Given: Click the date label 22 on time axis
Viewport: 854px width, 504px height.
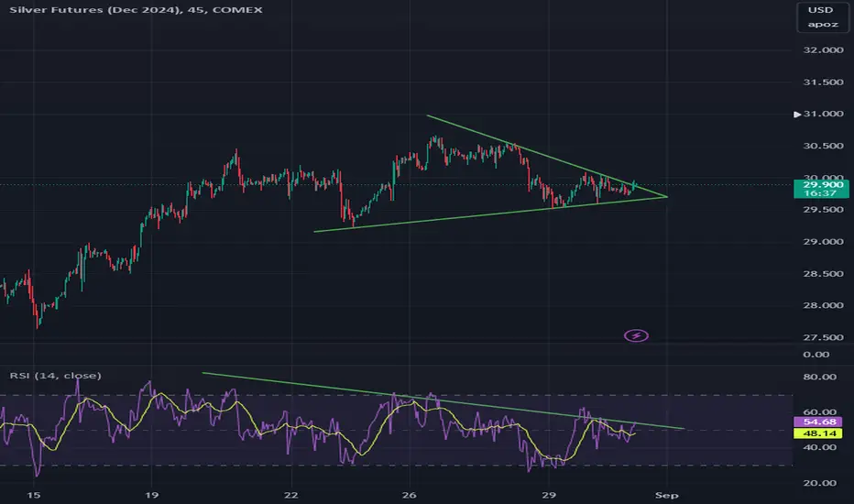Looking at the screenshot, I should point(291,495).
